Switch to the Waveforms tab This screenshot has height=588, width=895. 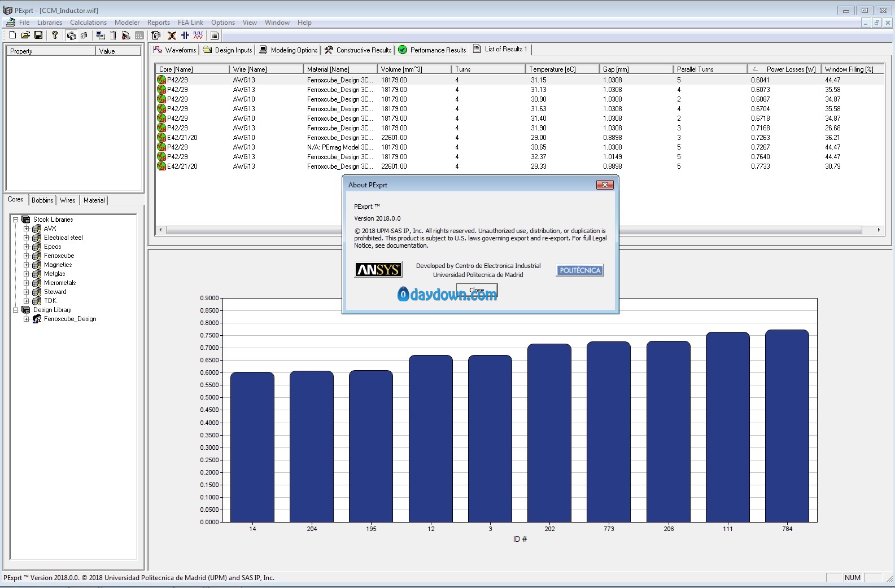[175, 50]
